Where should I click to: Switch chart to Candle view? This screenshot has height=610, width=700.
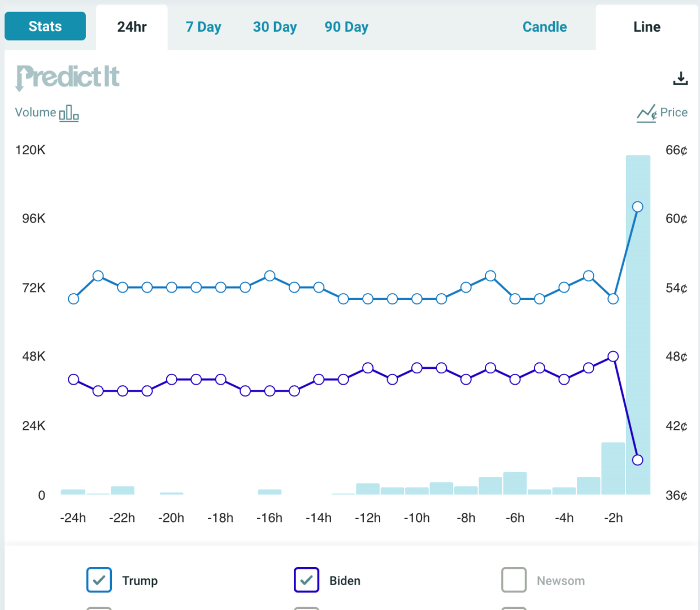(544, 27)
